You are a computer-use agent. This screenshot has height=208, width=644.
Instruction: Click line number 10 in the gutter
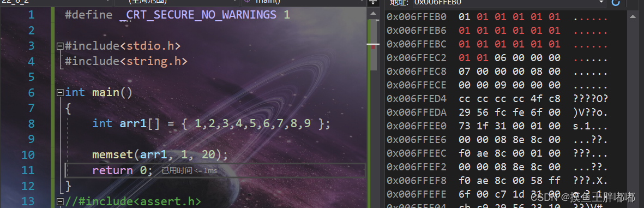coord(28,155)
